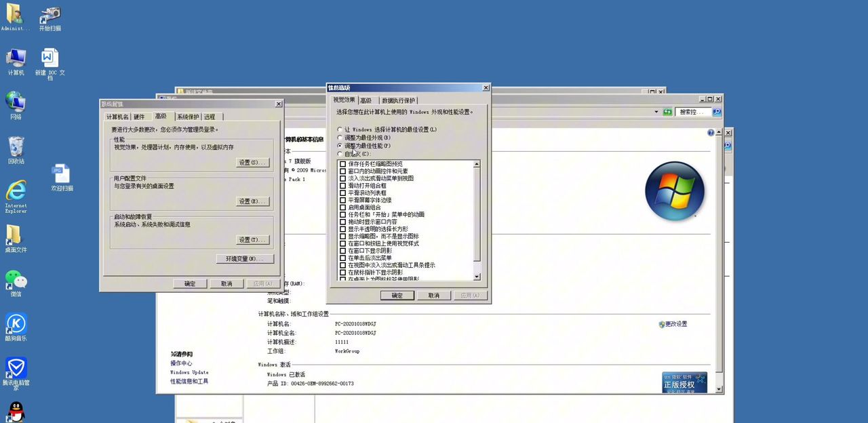Switch to 远程 tab in System Properties
Screen dimensions: 868x423
pyautogui.click(x=210, y=117)
